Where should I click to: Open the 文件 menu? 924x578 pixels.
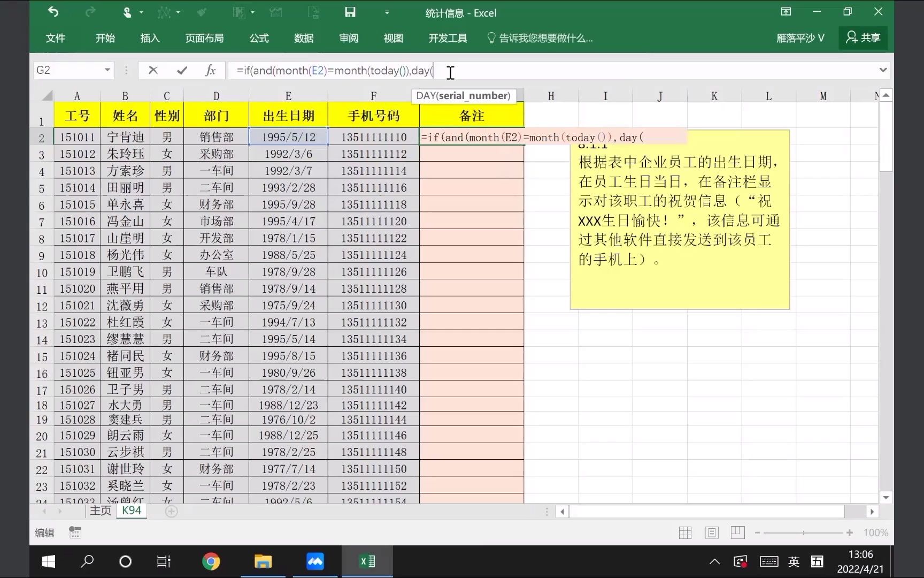(56, 38)
